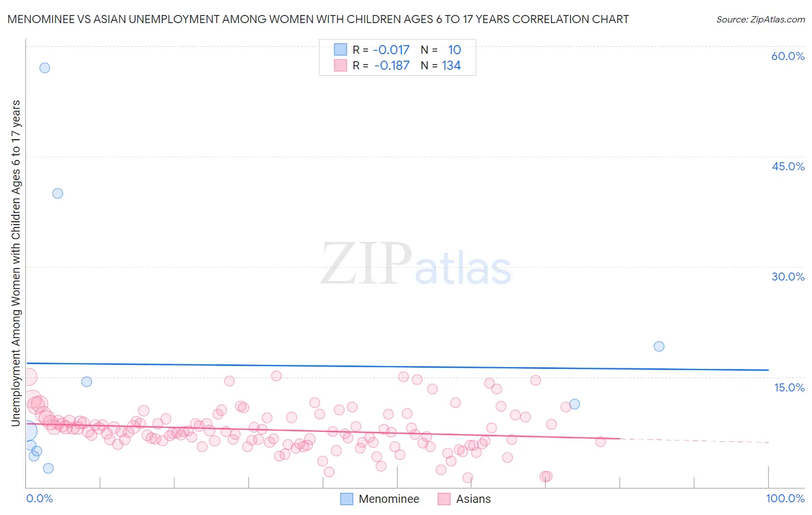Click the Menominee point near 74% on x-axis

[x=575, y=404]
